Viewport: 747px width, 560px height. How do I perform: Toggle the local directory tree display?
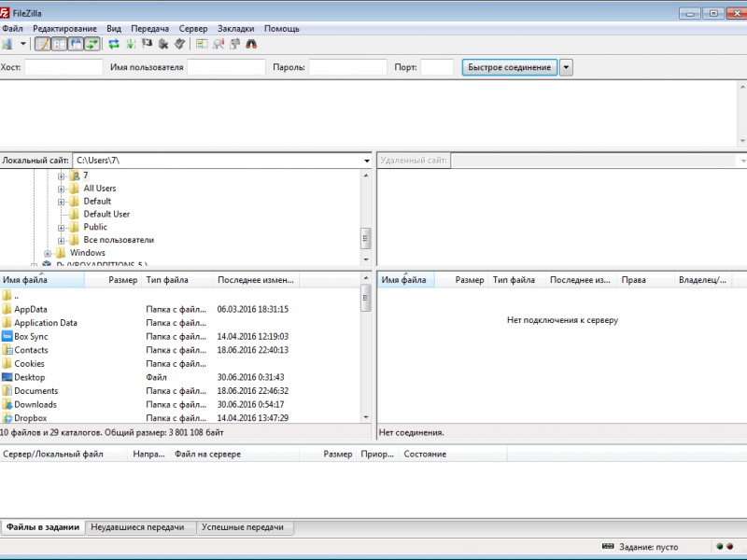(x=60, y=44)
